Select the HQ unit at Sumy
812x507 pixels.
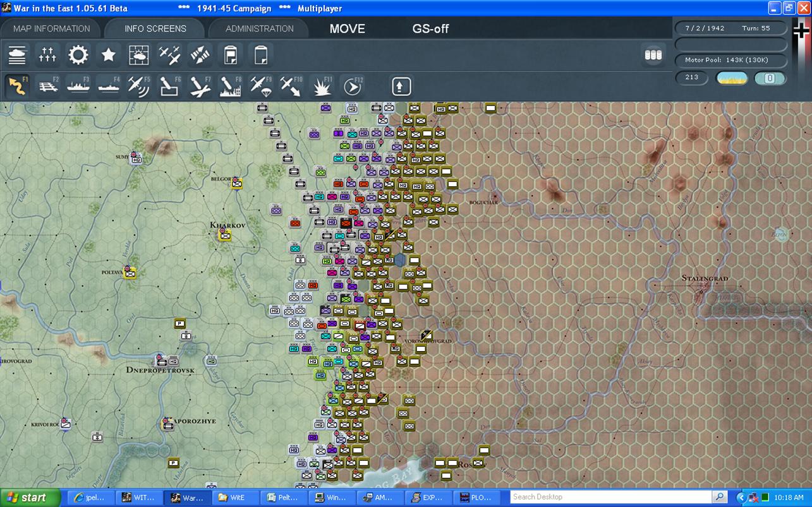[x=136, y=159]
